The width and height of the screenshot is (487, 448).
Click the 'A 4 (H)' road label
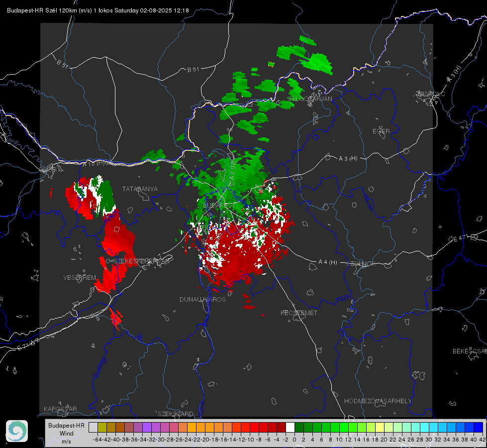[x=328, y=262]
